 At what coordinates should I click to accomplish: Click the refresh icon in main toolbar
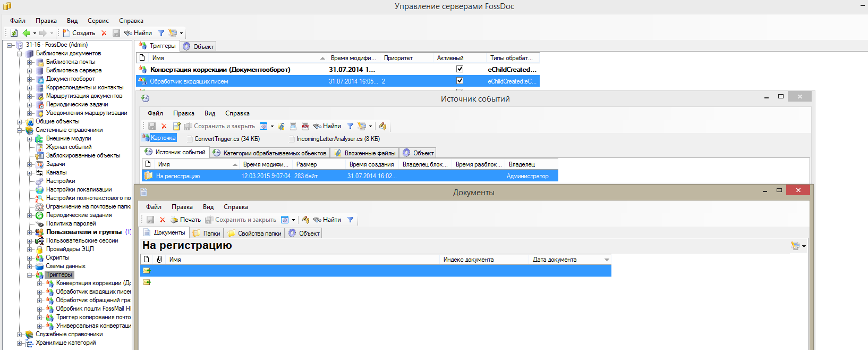coord(14,33)
